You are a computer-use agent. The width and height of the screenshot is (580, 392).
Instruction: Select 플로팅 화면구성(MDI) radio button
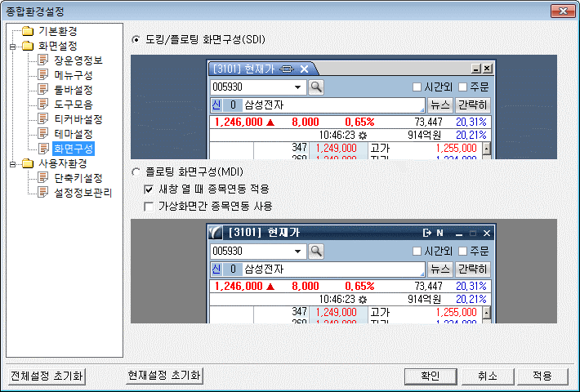(136, 172)
